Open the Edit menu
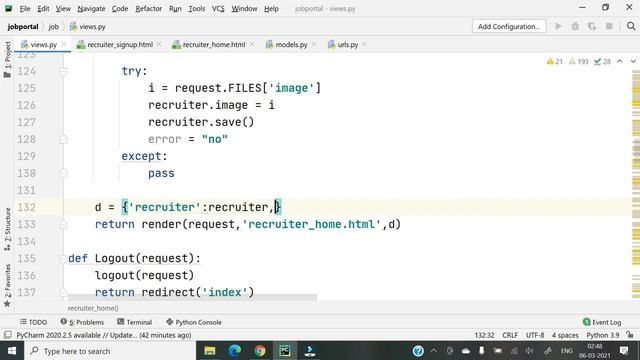 click(x=43, y=8)
